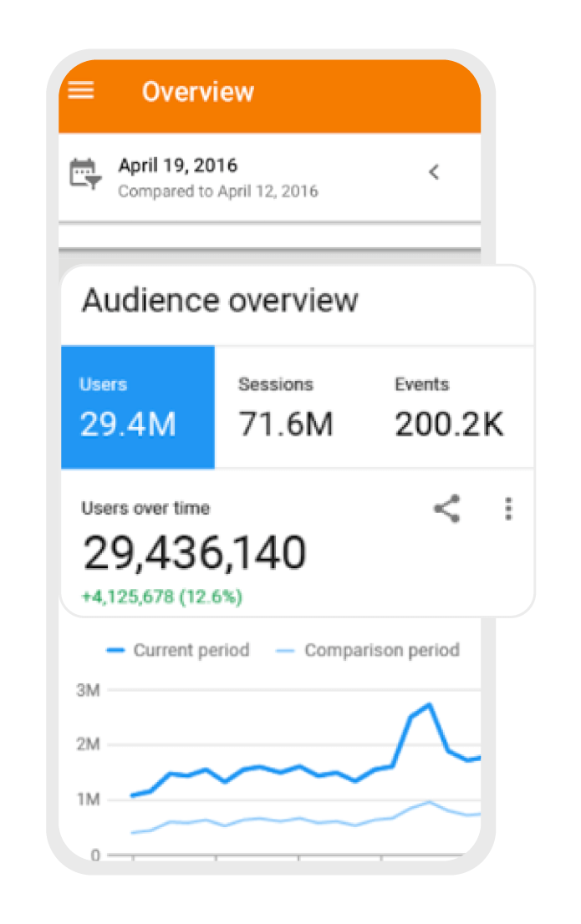Select the Events 200.2K metric tab
The width and height of the screenshot is (581, 924).
(450, 407)
